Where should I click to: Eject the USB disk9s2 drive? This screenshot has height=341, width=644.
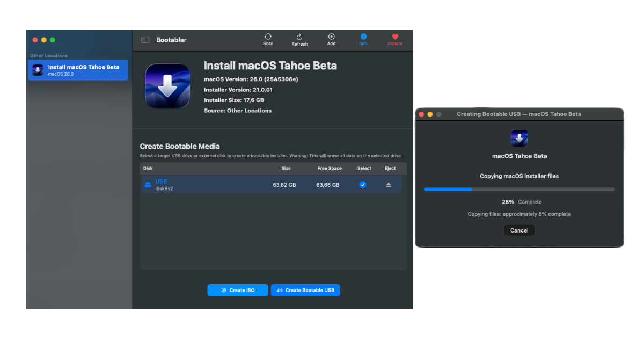coord(389,185)
